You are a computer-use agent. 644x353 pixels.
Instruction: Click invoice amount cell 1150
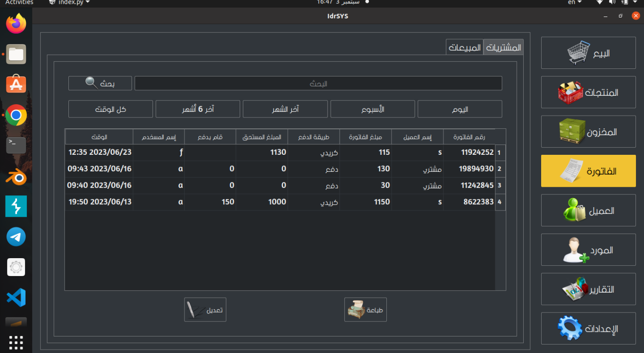[366, 202]
